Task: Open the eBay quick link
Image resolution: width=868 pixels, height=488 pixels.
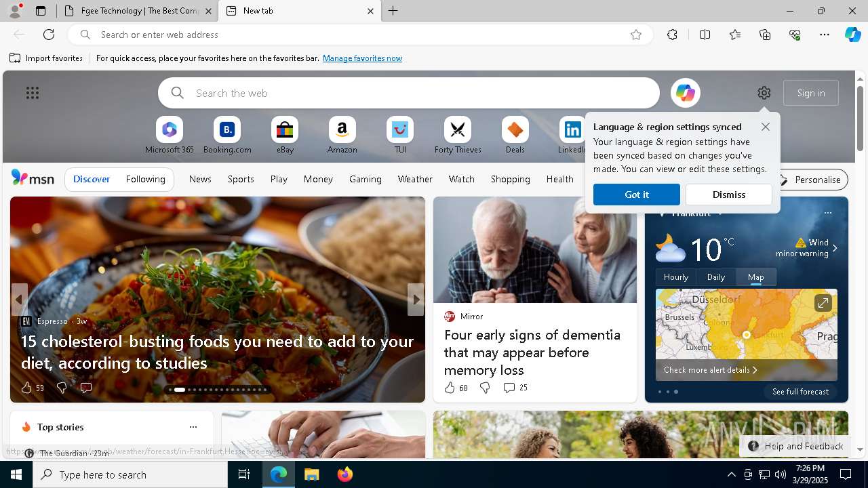Action: 285,136
